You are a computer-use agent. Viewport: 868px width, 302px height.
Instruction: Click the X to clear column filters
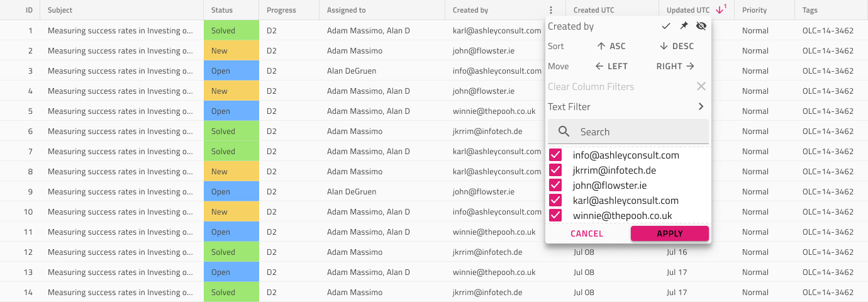point(701,86)
